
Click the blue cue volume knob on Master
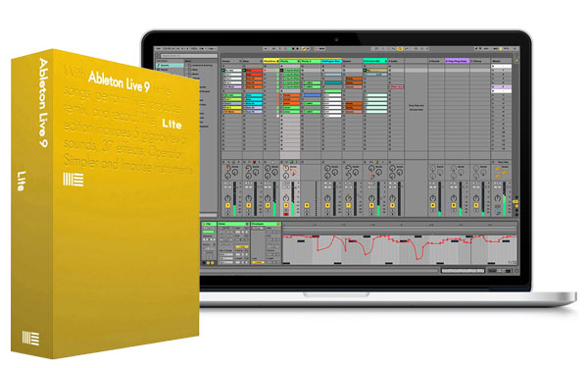point(498,212)
